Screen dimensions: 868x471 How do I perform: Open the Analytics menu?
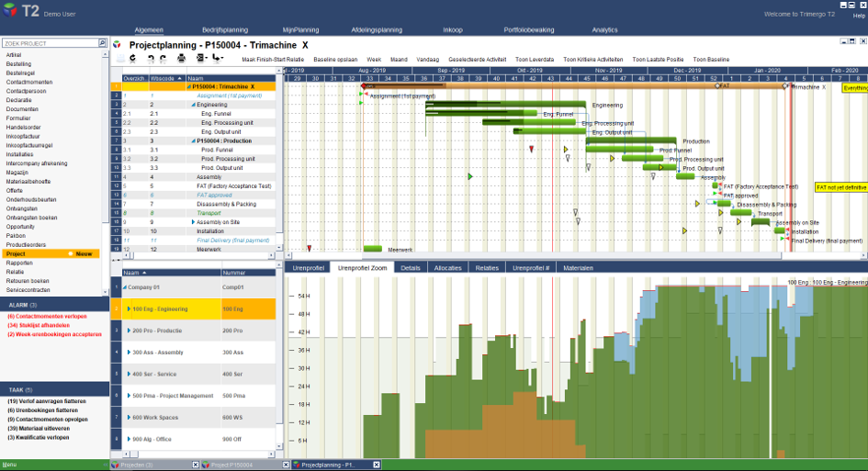604,30
